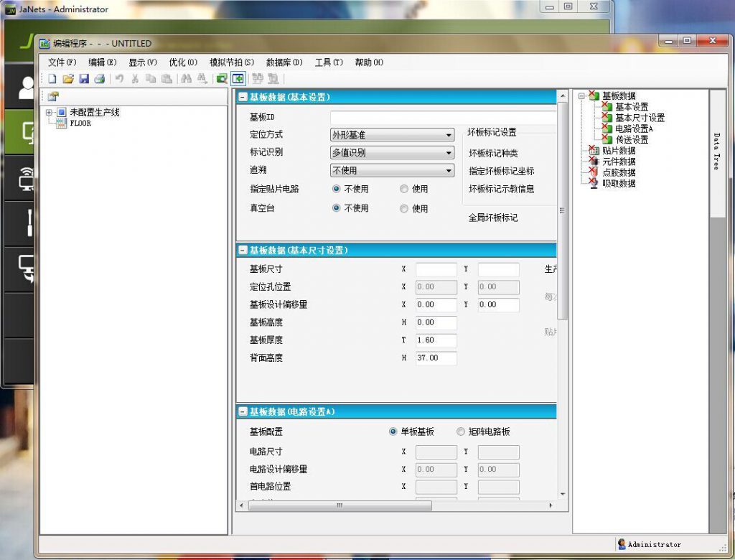
Task: Open the 定位方式 dropdown
Action: (393, 134)
